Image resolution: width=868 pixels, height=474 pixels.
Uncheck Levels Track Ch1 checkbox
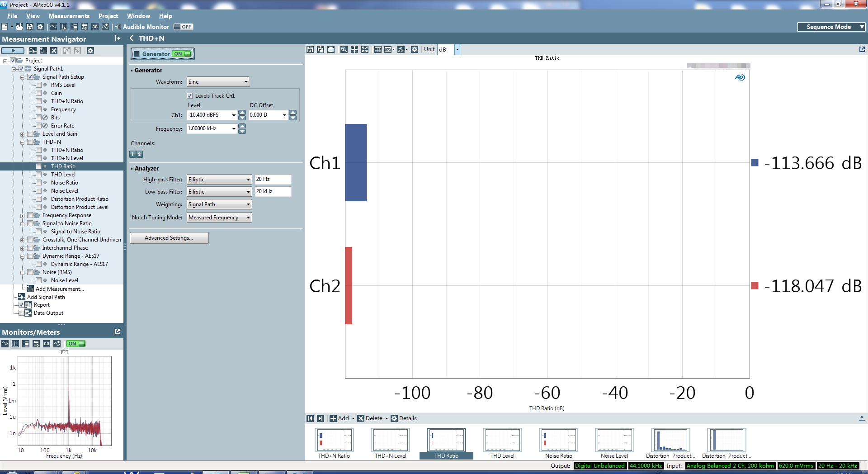[190, 96]
